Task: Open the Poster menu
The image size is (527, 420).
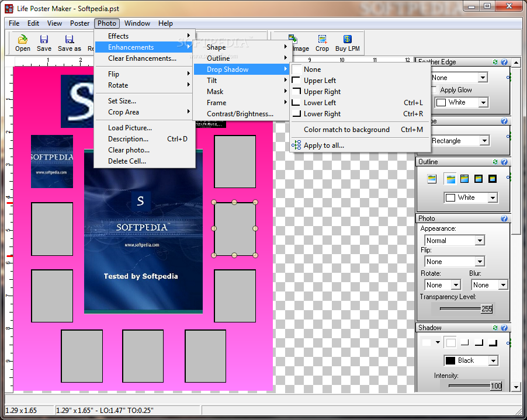Action: (x=79, y=23)
